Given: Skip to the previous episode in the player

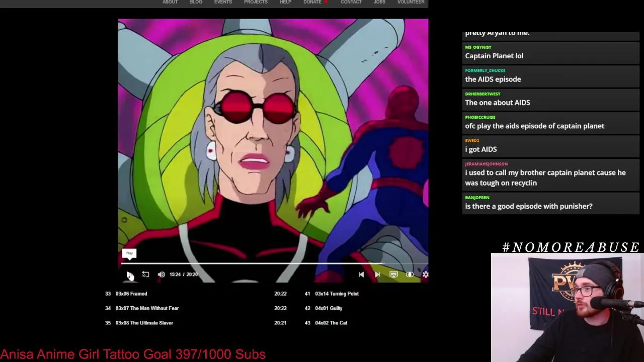Looking at the screenshot, I should [361, 275].
